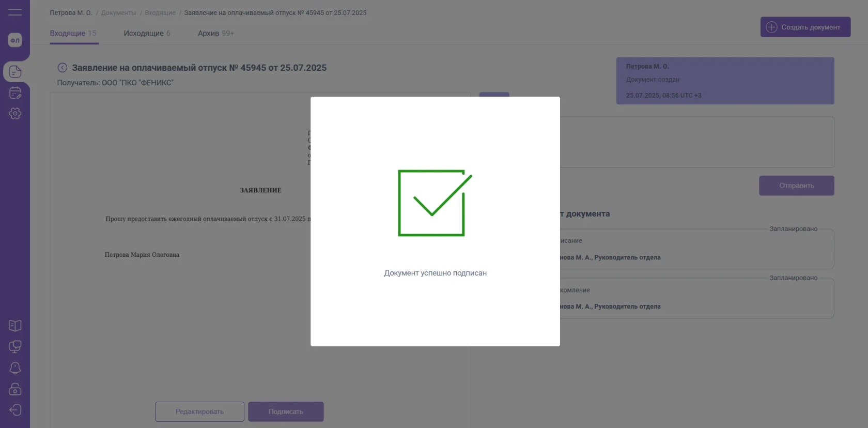The width and height of the screenshot is (868, 428).
Task: Click the padlock icon in sidebar
Action: 15,389
